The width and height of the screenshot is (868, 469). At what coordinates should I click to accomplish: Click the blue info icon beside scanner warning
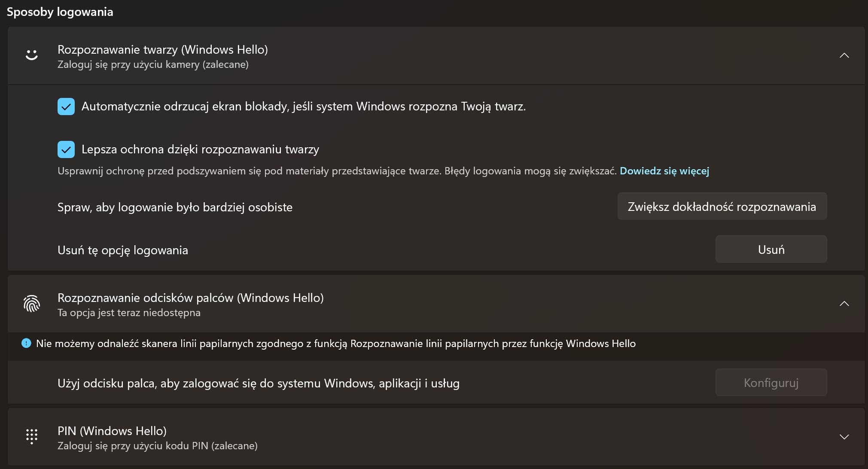(26, 344)
